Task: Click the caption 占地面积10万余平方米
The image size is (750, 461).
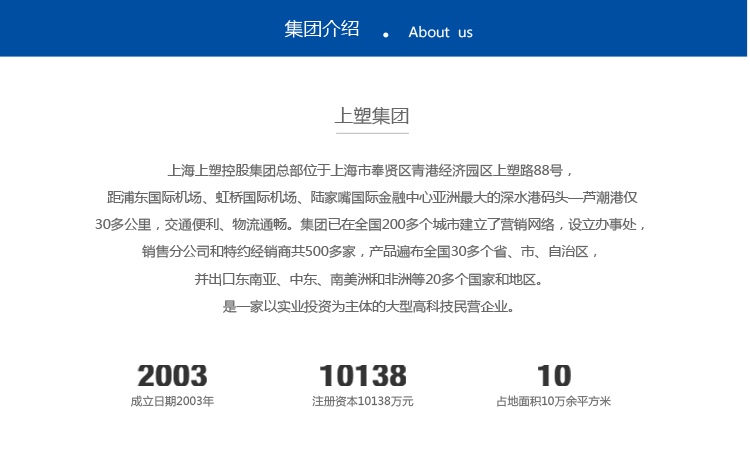Action: point(553,401)
